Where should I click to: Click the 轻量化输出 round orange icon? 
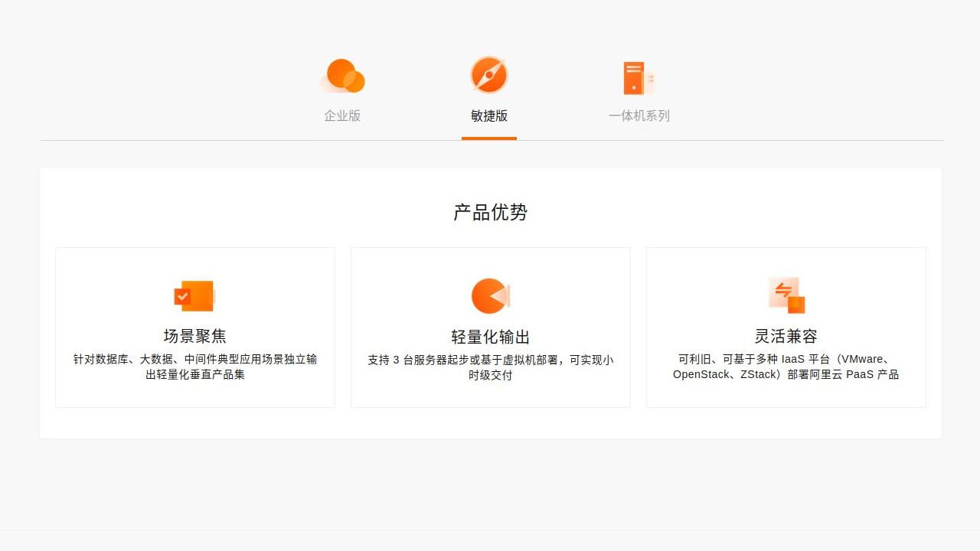(x=490, y=296)
